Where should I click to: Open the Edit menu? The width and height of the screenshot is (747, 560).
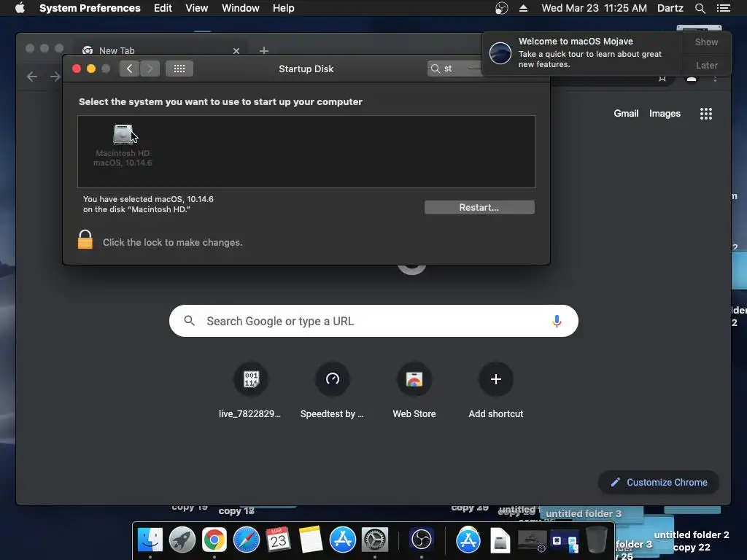tap(163, 8)
